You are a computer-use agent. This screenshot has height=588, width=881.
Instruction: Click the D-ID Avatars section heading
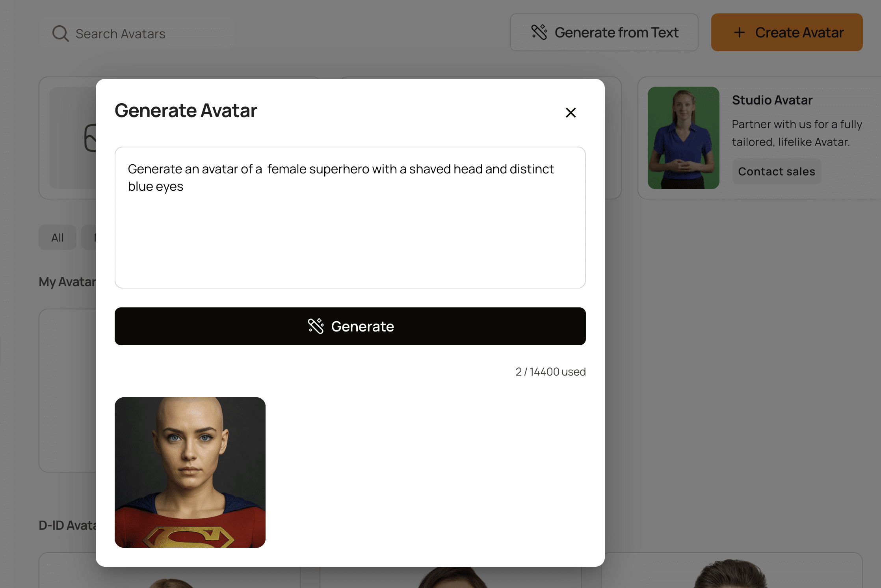(67, 525)
